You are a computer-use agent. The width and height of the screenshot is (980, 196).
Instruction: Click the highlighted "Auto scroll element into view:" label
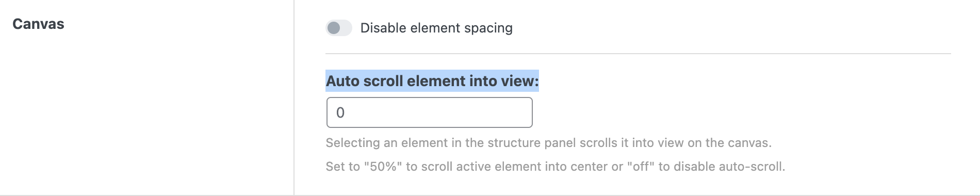click(432, 81)
